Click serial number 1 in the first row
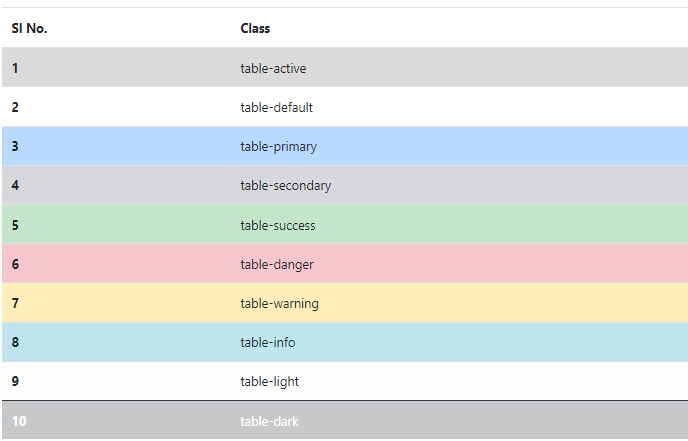The width and height of the screenshot is (688, 441). click(15, 68)
